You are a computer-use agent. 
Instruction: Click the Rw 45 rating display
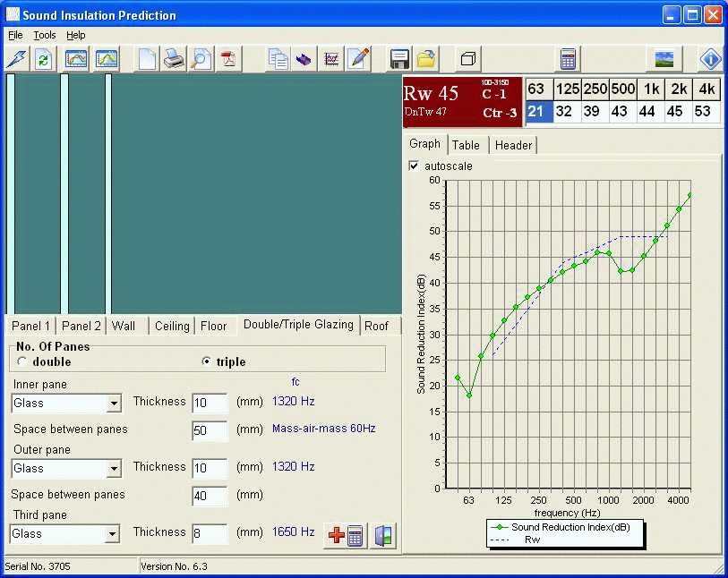(x=431, y=94)
